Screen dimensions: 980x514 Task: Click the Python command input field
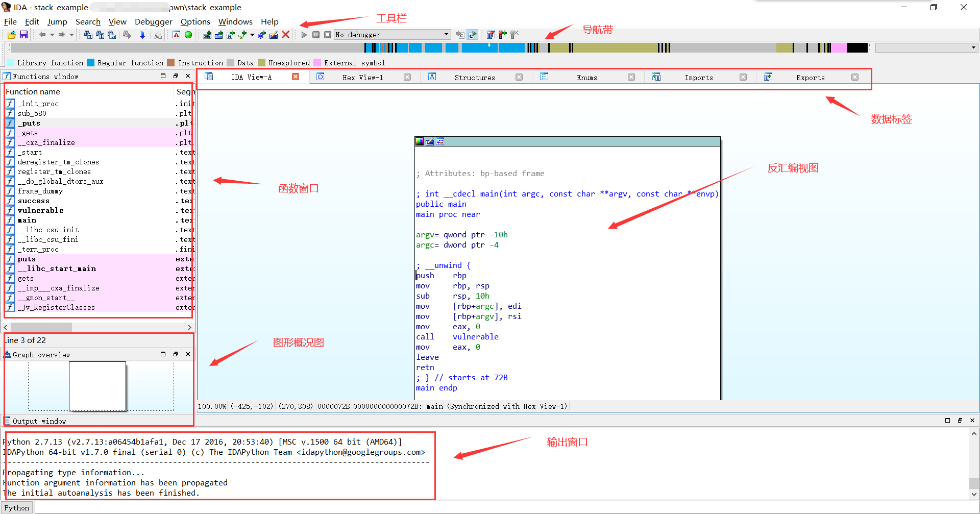[x=506, y=508]
